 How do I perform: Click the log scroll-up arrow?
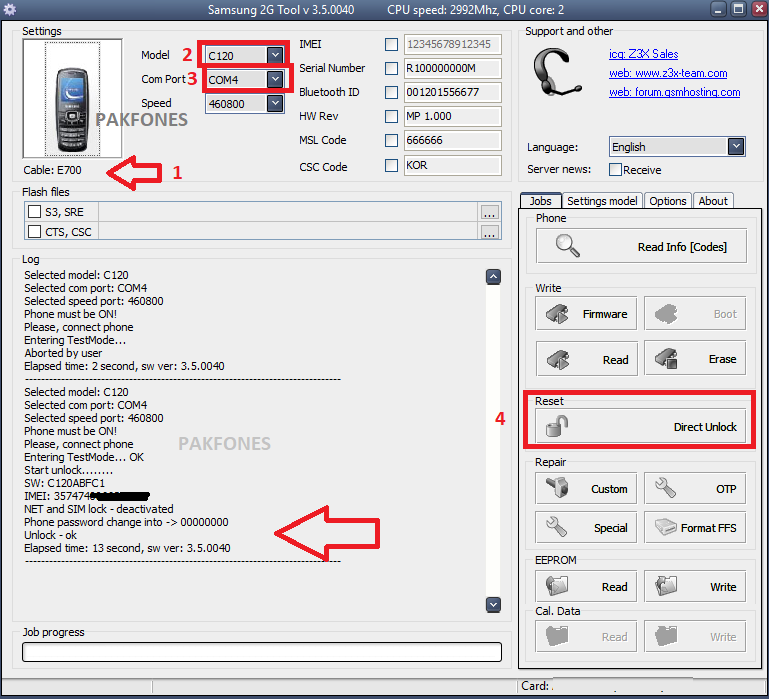click(x=493, y=277)
